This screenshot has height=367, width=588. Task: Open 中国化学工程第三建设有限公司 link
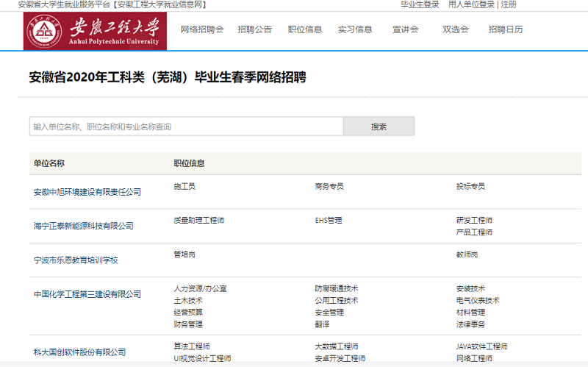87,294
